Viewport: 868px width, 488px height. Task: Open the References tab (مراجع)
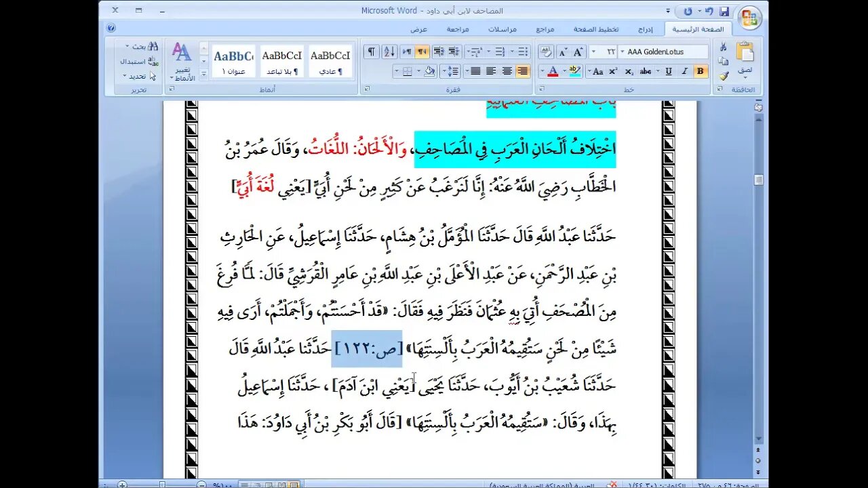tap(545, 29)
